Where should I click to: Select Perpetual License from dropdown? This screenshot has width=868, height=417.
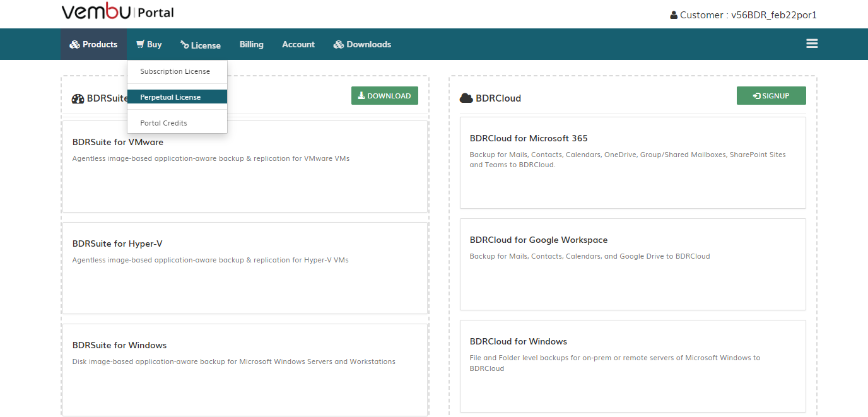[177, 97]
